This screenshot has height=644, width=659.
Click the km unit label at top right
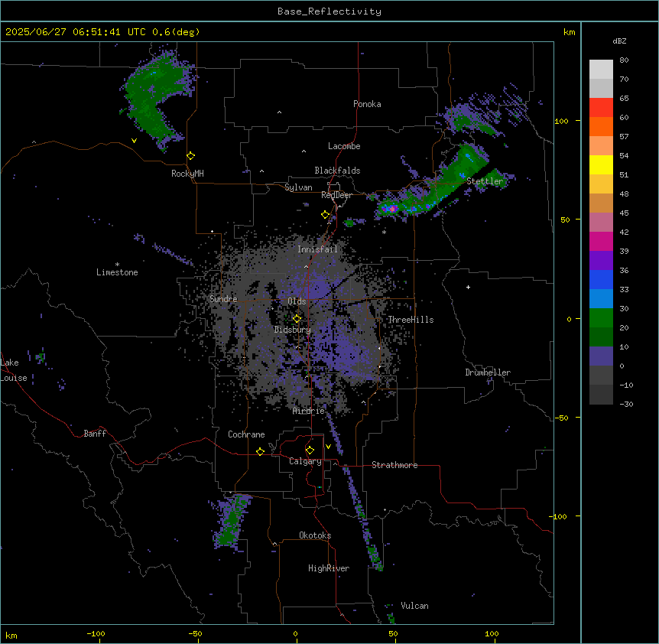(569, 32)
